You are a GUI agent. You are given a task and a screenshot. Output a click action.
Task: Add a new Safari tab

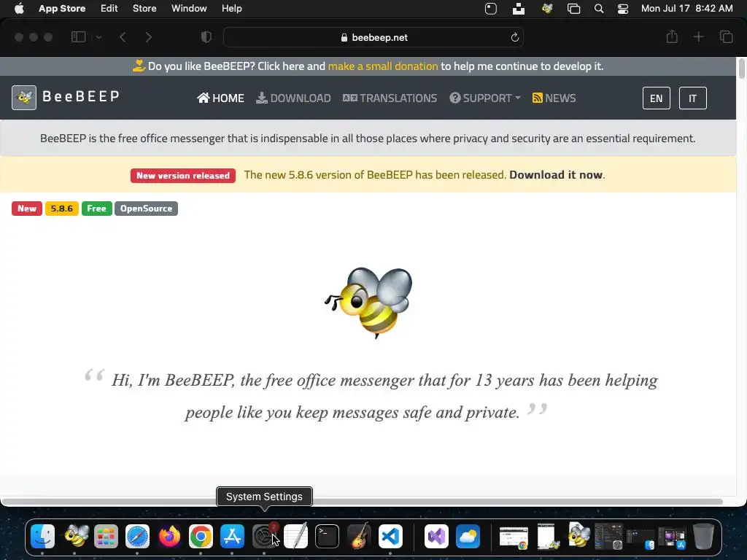point(698,36)
